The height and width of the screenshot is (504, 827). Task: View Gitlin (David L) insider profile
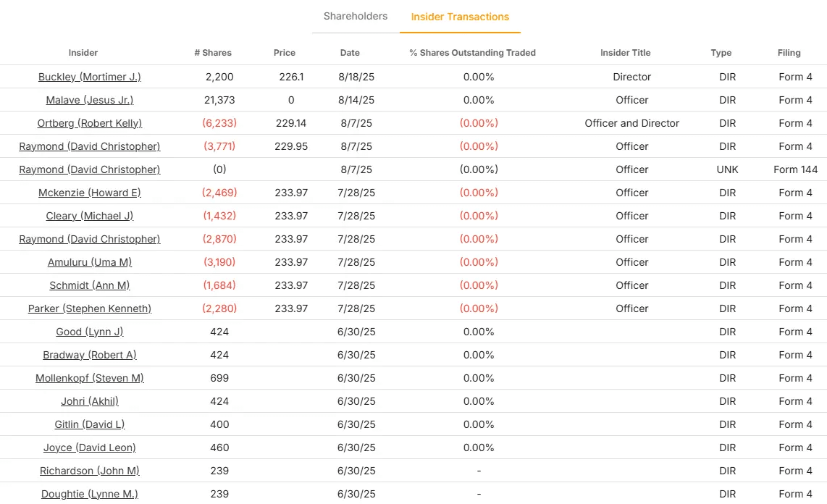tap(89, 424)
